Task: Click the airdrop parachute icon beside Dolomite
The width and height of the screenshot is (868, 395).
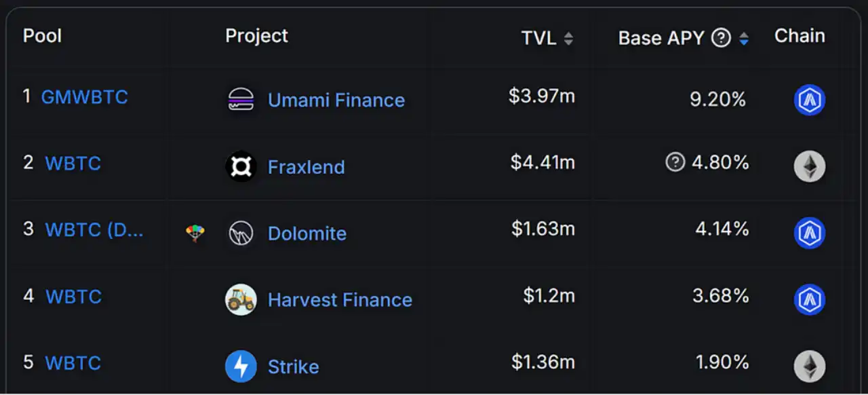Action: pyautogui.click(x=195, y=233)
